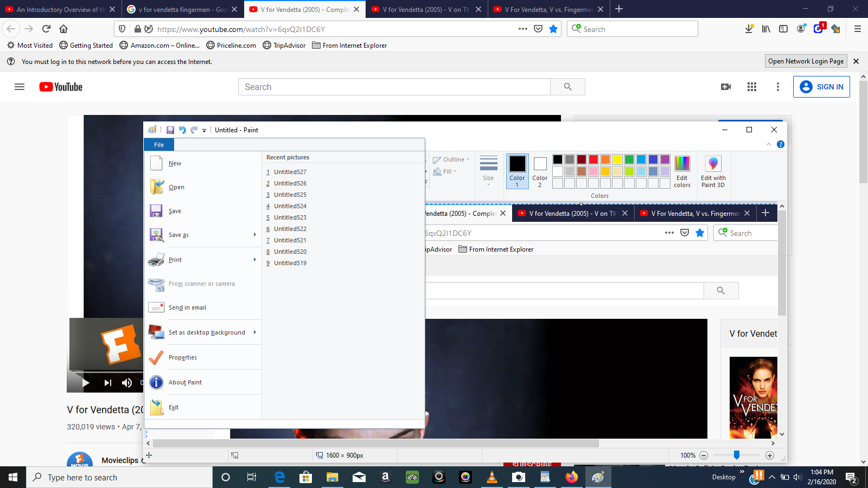This screenshot has height=488, width=868.
Task: Open the Priceline.com bookmark
Action: (231, 46)
